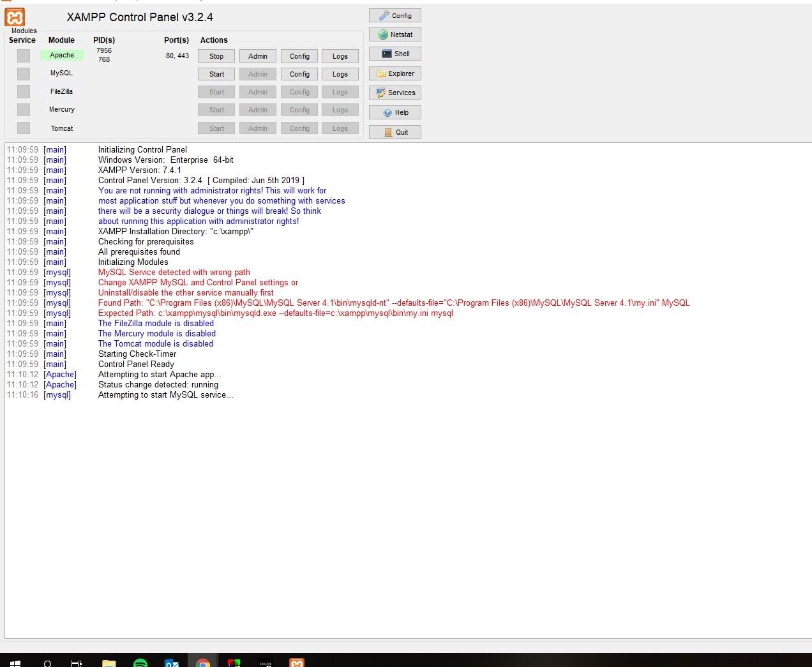
Task: Open the Services button
Action: point(395,93)
